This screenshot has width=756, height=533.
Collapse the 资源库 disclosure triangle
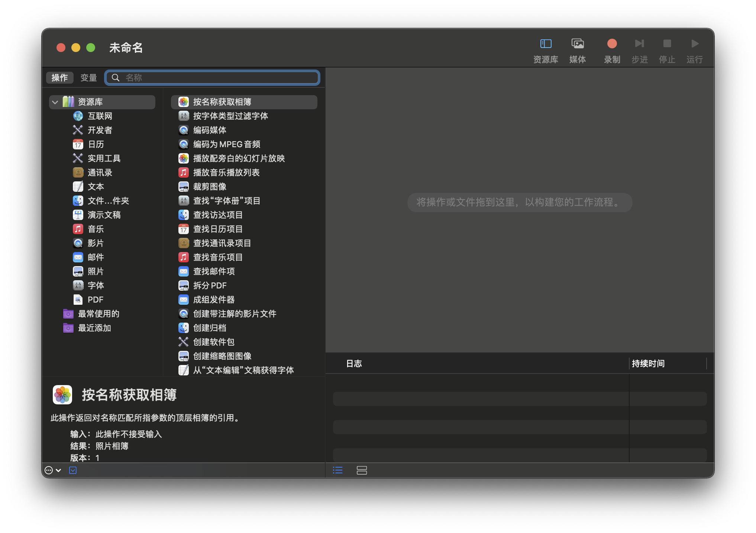point(55,102)
